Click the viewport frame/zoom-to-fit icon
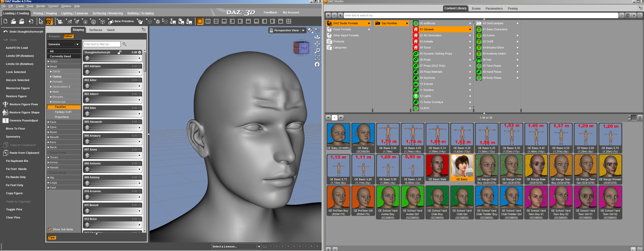The width and height of the screenshot is (644, 251). click(x=317, y=58)
